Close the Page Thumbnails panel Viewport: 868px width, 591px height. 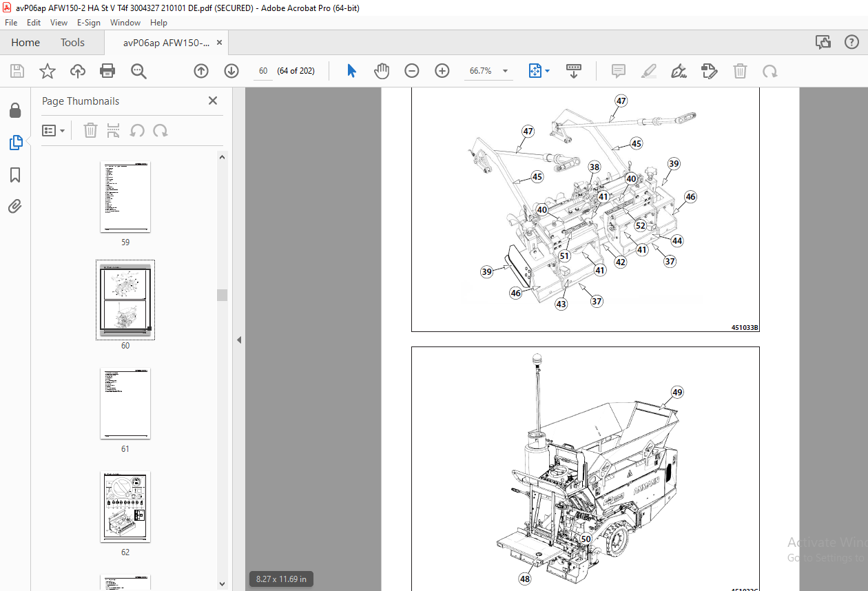(x=213, y=101)
